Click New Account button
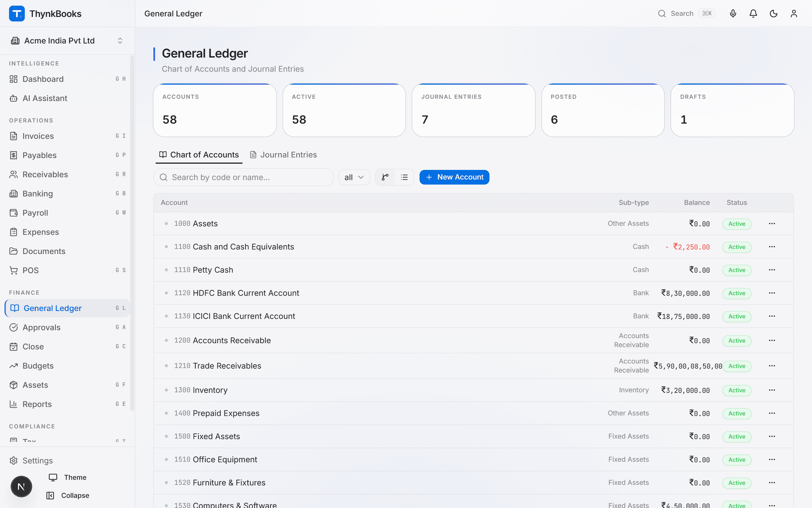This screenshot has height=508, width=812. point(454,178)
